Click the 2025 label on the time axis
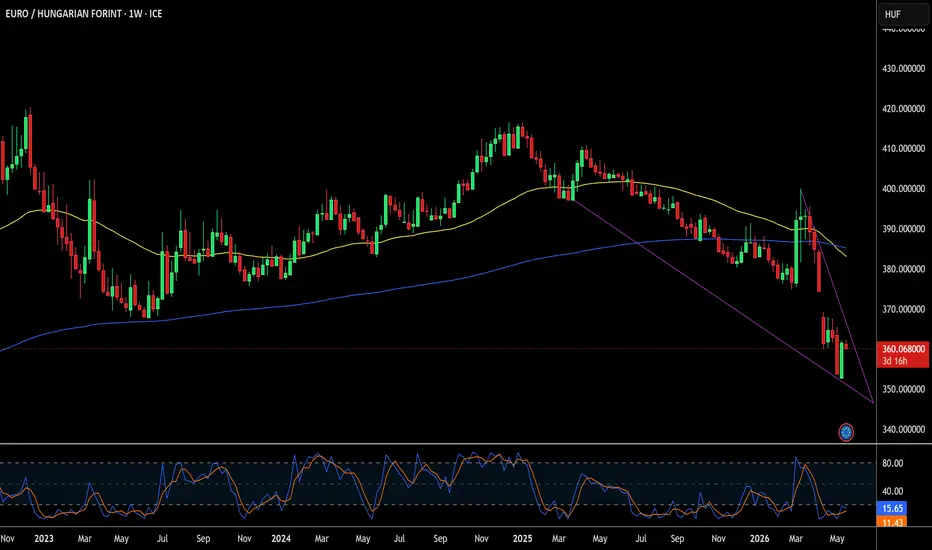This screenshot has height=550, width=932. 522,539
